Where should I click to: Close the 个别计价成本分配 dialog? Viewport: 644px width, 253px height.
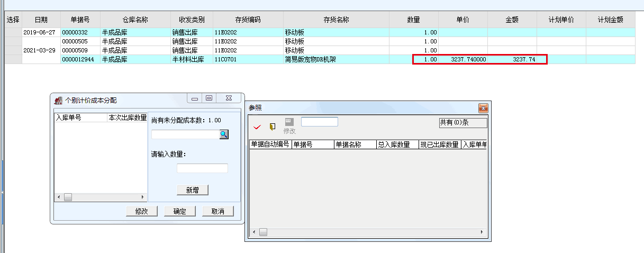pyautogui.click(x=229, y=98)
